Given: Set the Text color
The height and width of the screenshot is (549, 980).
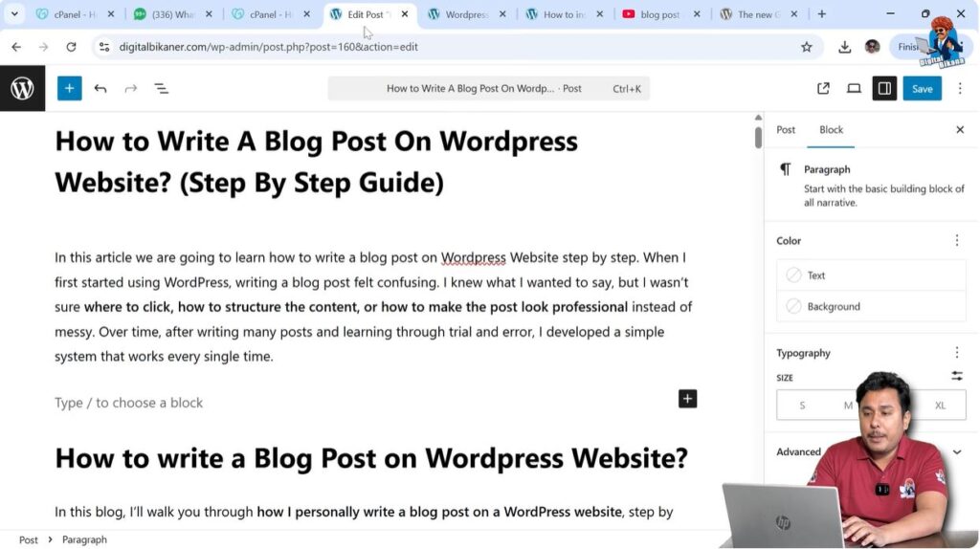Looking at the screenshot, I should (x=871, y=275).
